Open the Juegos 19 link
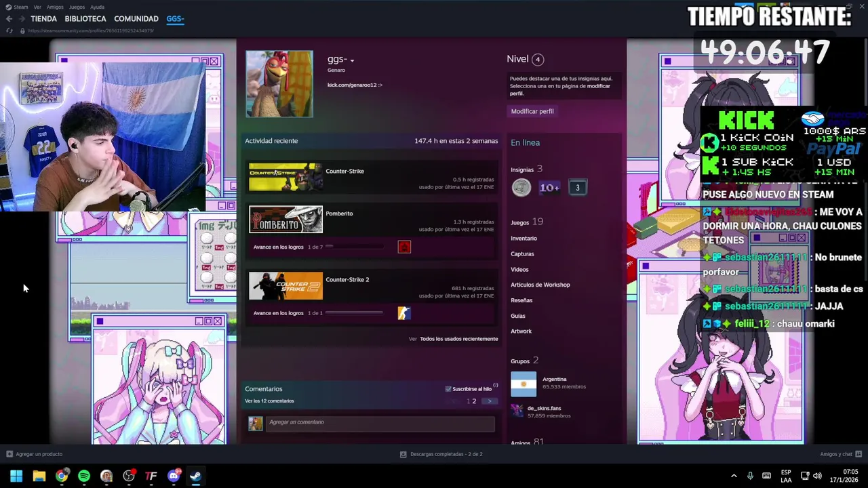 tap(527, 222)
